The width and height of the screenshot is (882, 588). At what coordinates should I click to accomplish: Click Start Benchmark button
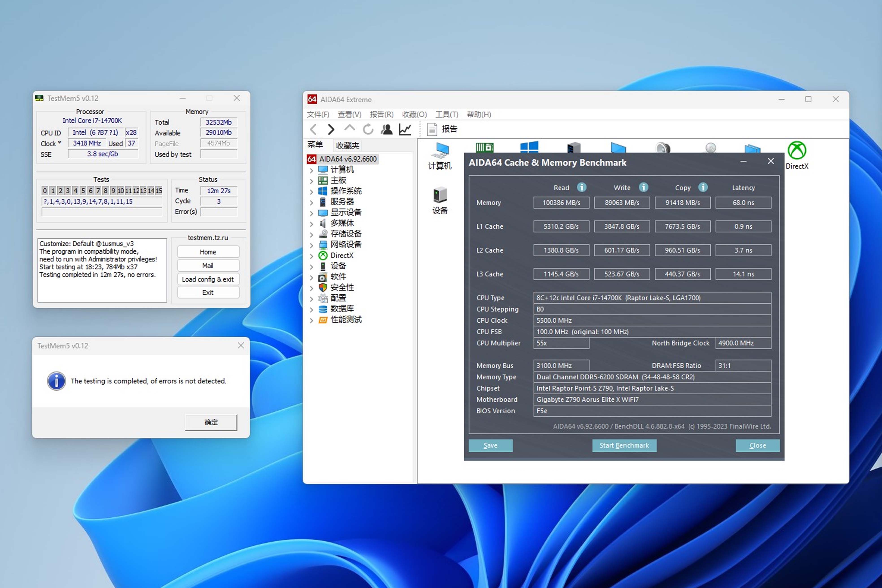pyautogui.click(x=624, y=445)
